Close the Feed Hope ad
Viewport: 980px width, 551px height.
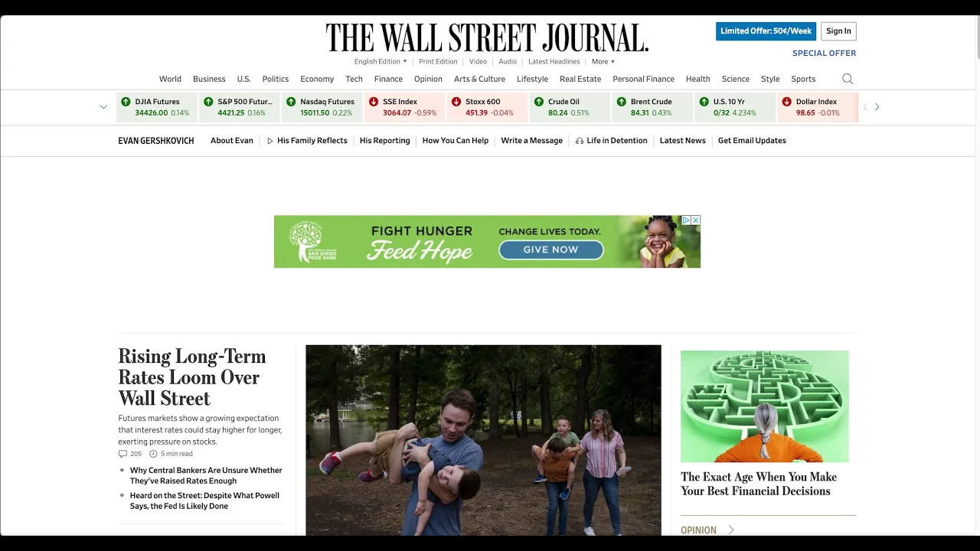(x=696, y=220)
